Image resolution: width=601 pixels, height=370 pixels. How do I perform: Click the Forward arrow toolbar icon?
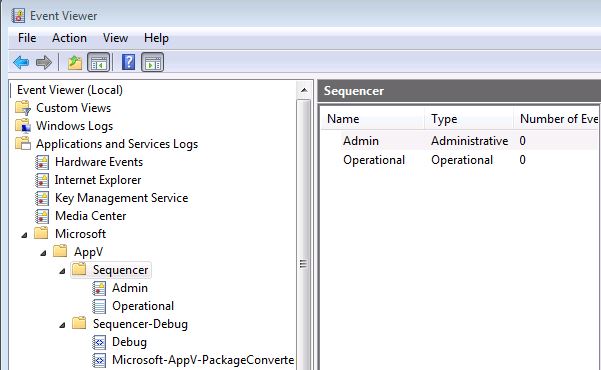[44, 62]
